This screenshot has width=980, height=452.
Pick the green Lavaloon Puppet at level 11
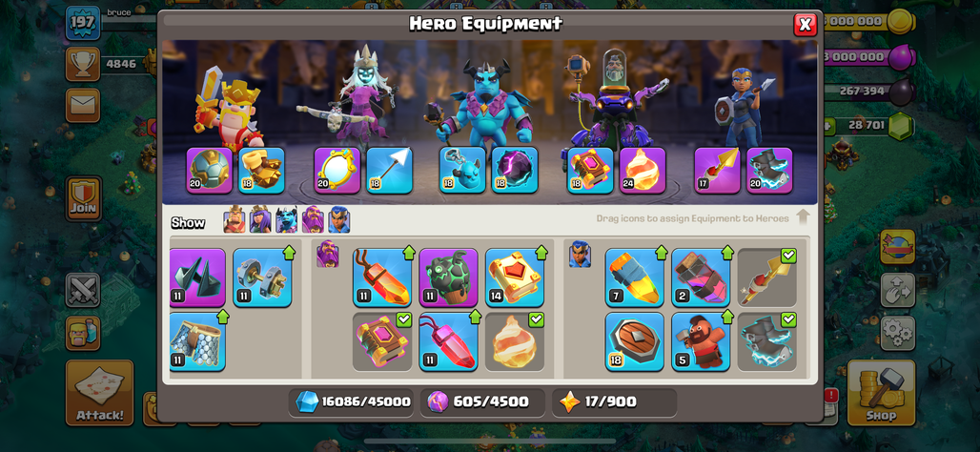[x=448, y=277]
